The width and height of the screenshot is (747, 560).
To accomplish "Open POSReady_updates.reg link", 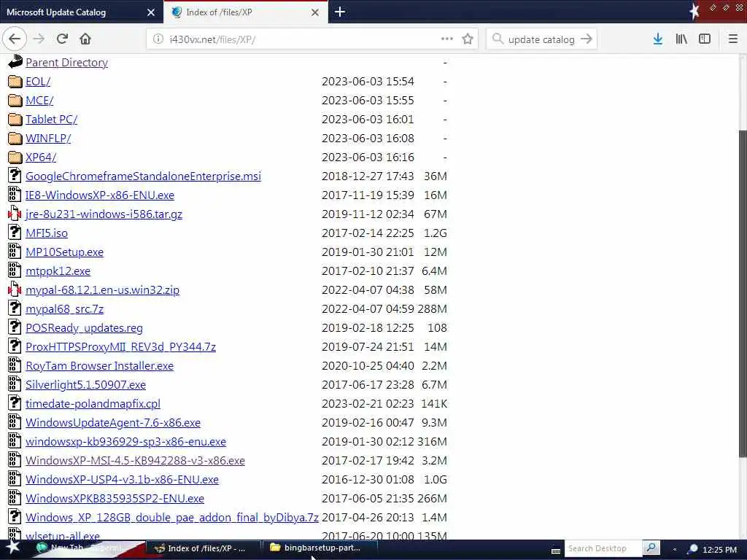I will (x=85, y=328).
